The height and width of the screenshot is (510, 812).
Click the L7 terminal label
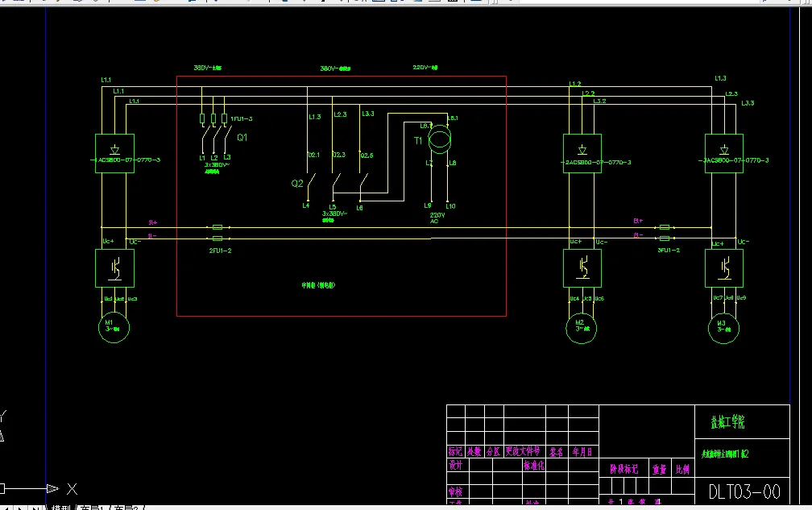click(x=429, y=163)
